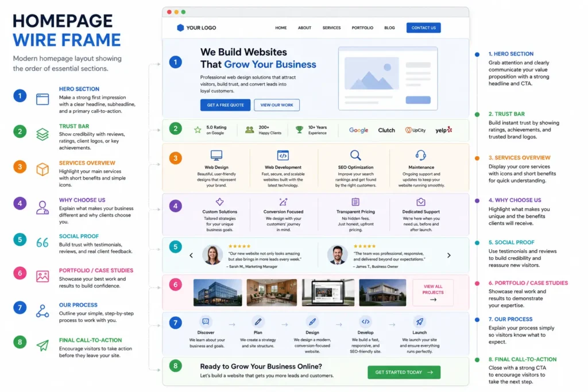Click the Clutch logo in trust bar
The image size is (588, 392).
[386, 130]
